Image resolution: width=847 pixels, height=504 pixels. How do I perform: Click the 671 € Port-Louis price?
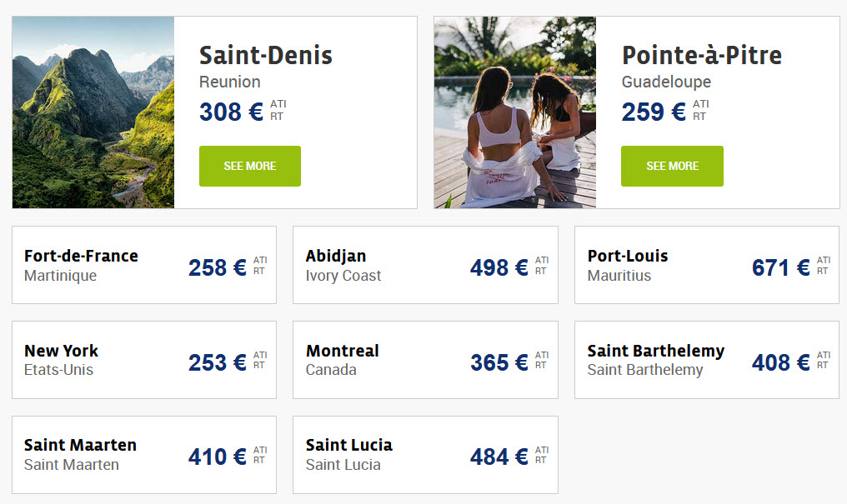(x=780, y=267)
